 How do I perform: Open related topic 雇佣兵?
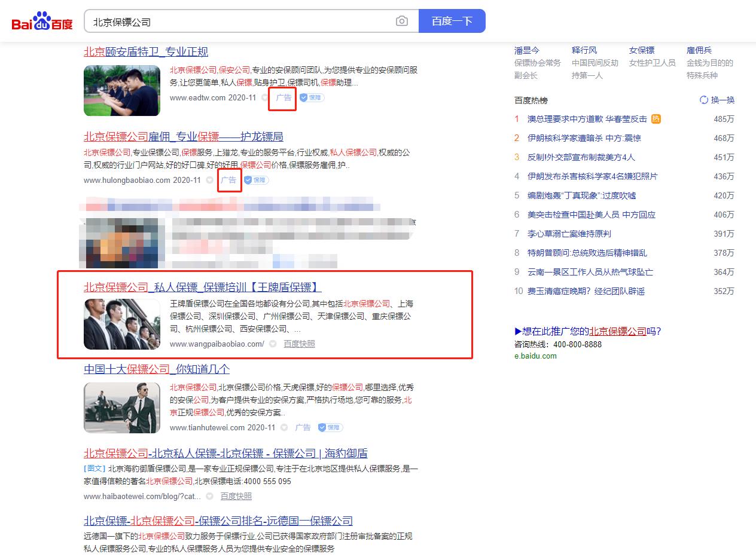699,50
